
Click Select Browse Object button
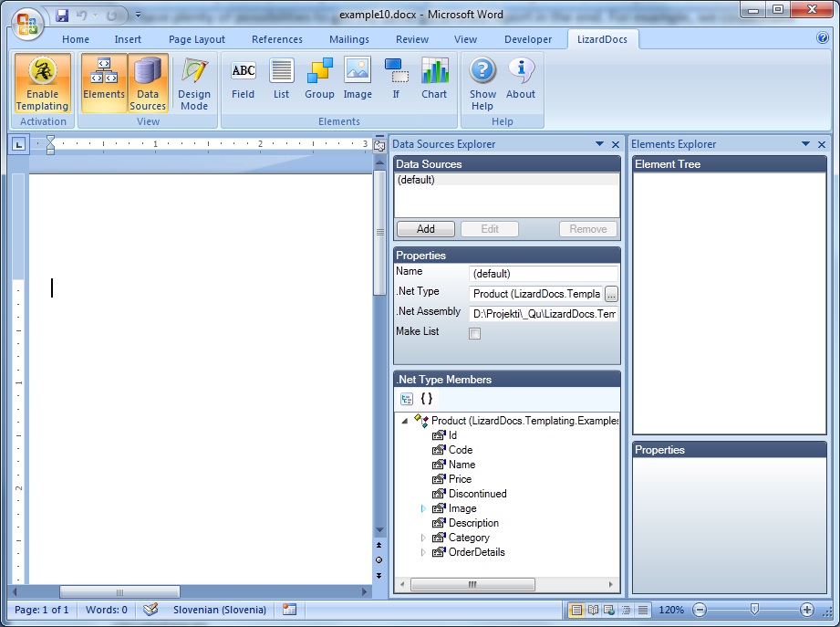(379, 560)
